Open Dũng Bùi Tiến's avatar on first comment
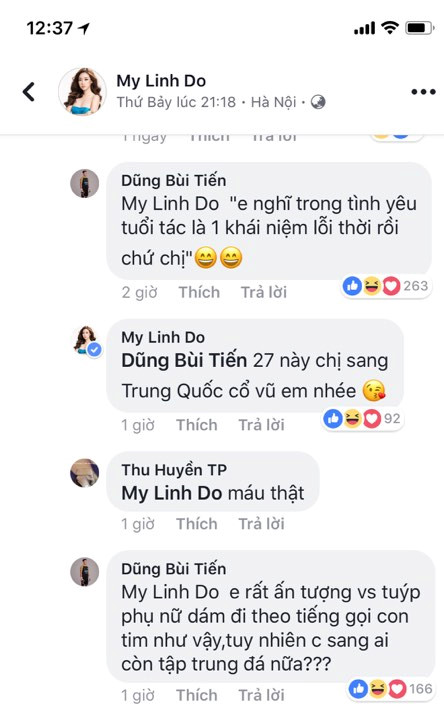Image resolution: width=444 pixels, height=720 pixels. point(84,183)
